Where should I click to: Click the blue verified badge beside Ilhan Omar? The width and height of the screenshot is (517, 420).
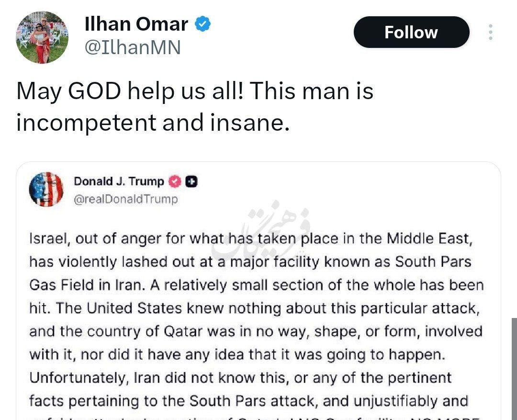click(203, 24)
